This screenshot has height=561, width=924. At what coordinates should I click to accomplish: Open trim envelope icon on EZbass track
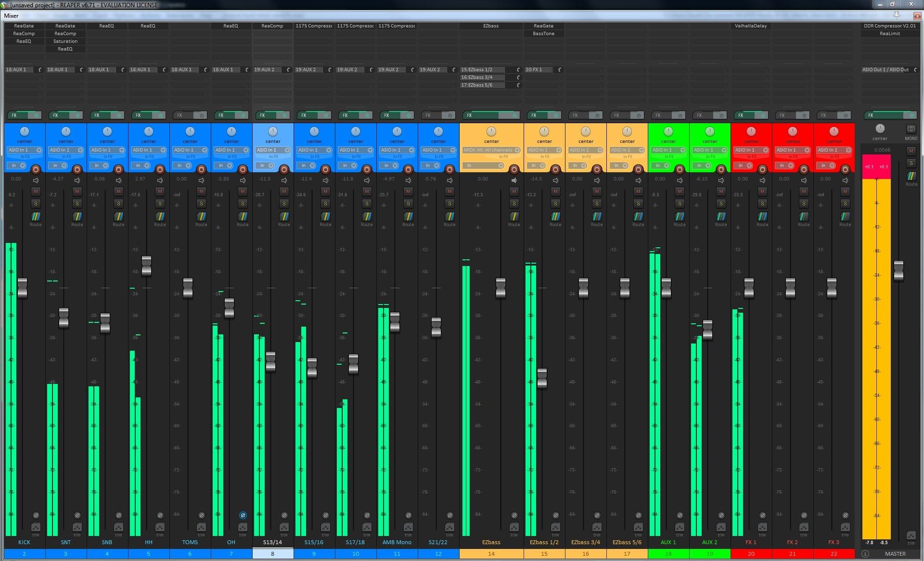coord(514,527)
